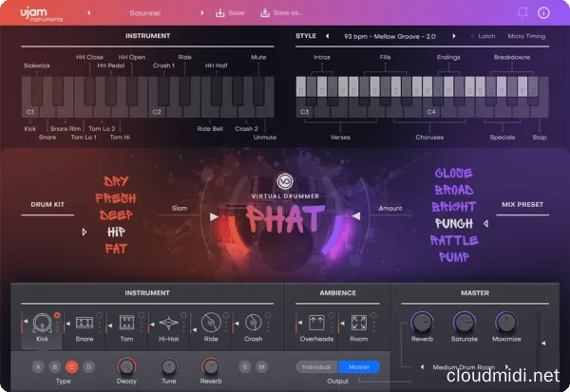Select the Kick drum instrument icon
570x392 pixels.
pos(42,323)
